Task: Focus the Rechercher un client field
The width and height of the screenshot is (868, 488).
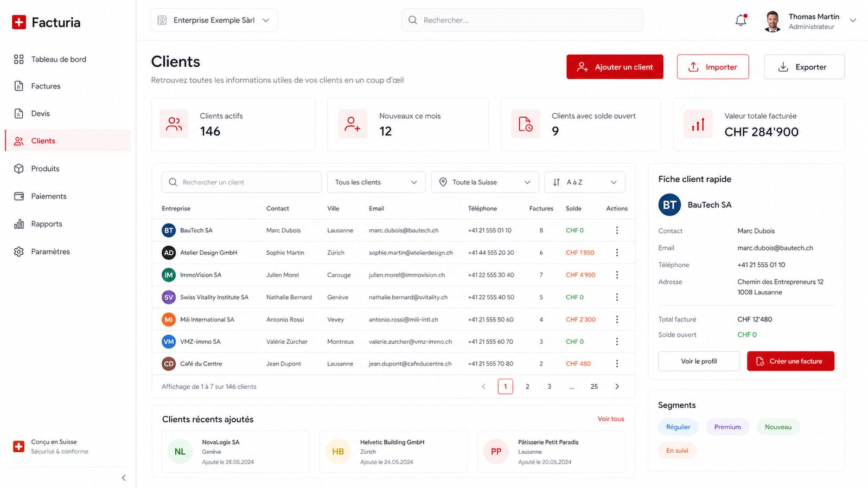Action: (241, 182)
